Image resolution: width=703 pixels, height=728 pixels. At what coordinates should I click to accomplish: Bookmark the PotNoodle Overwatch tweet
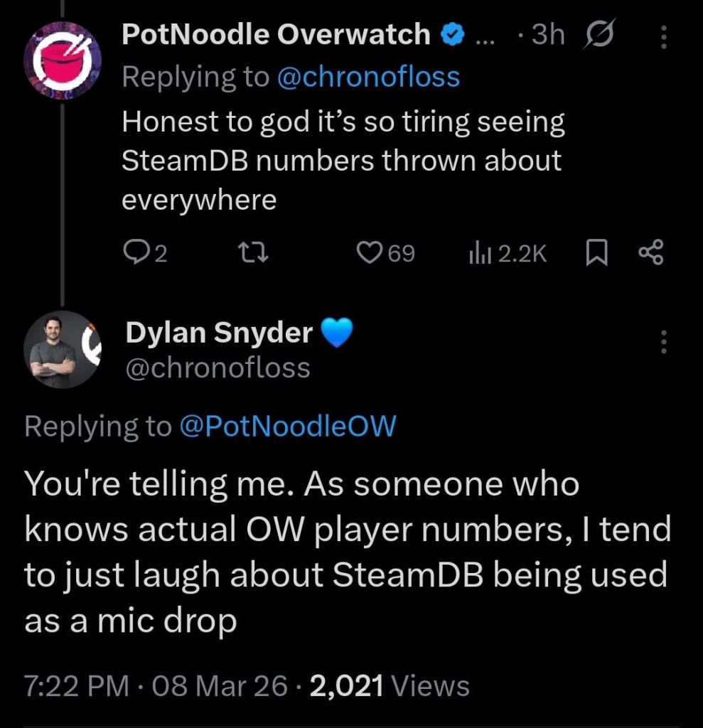[596, 253]
